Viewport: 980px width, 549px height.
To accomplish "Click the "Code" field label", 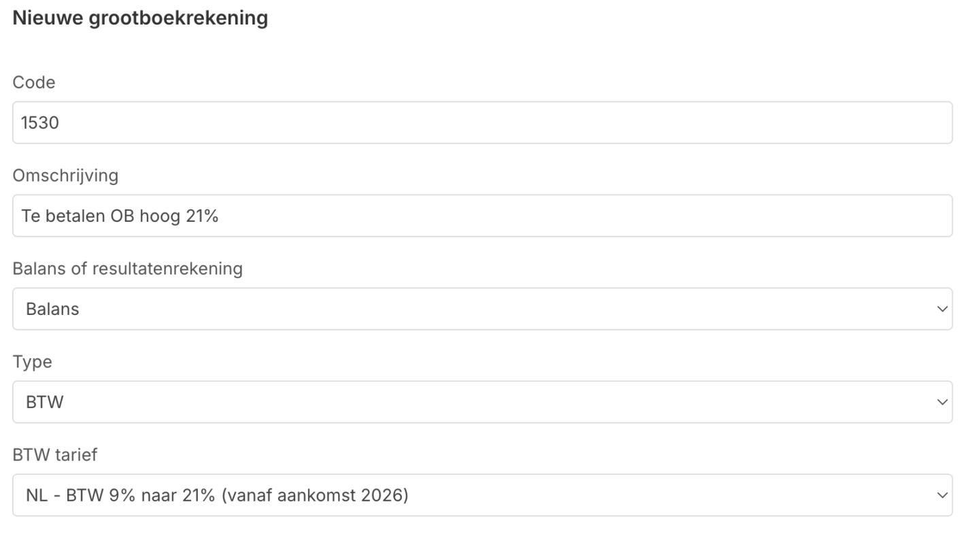I will [34, 82].
